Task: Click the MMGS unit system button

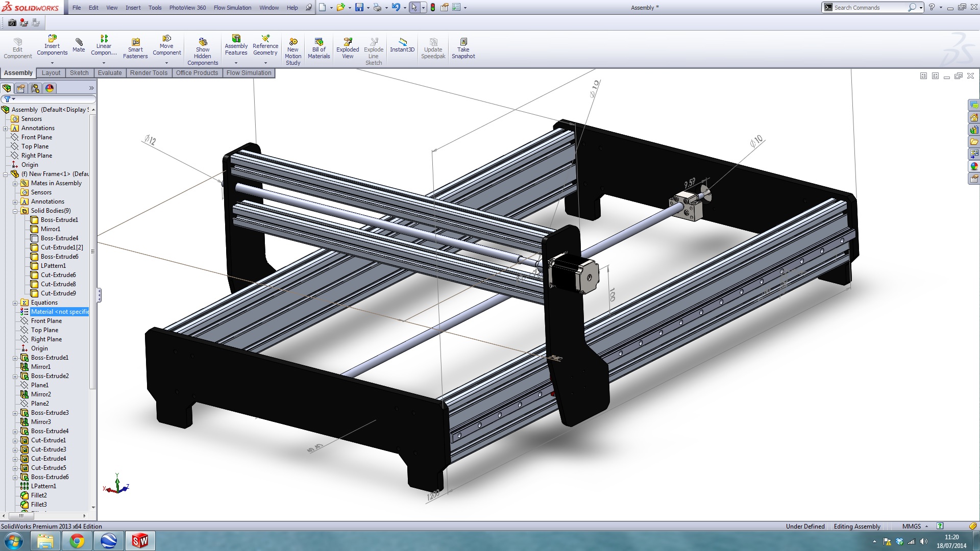Action: (x=912, y=526)
